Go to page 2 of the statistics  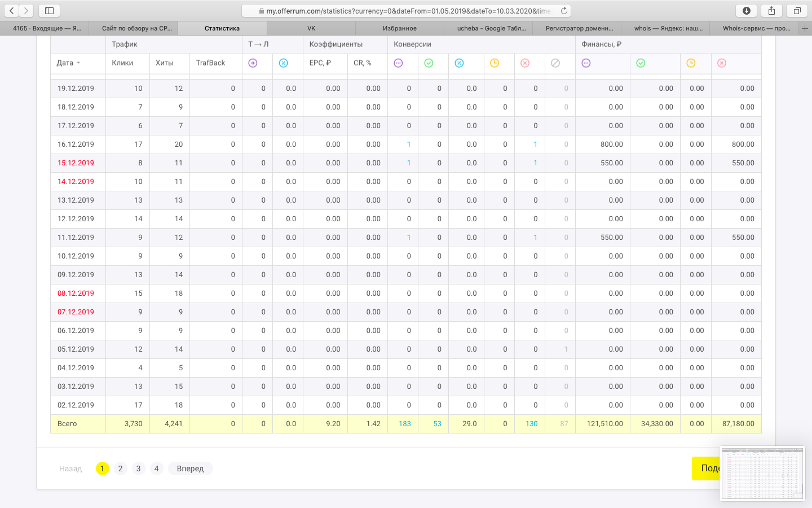pos(120,468)
